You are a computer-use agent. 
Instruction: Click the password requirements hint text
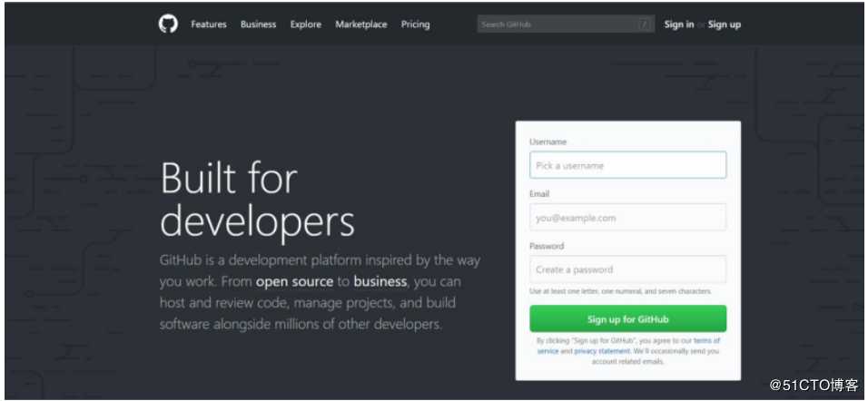(620, 291)
